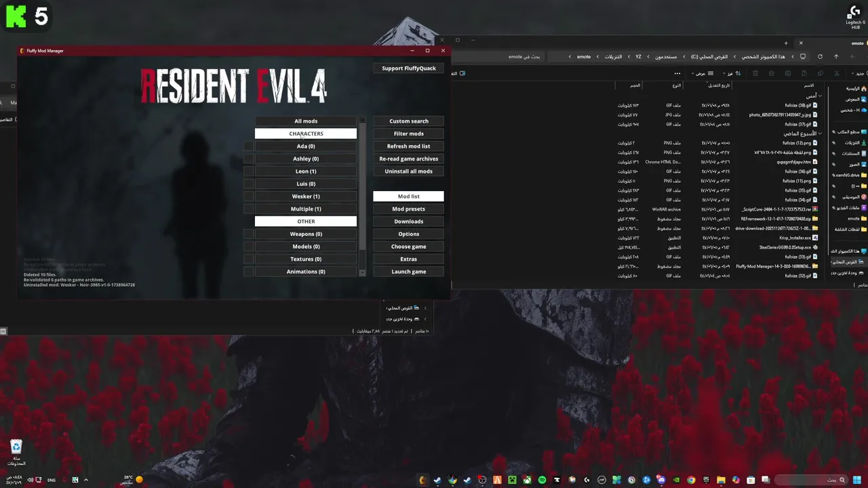Image resolution: width=868 pixels, height=488 pixels.
Task: Click Copy icon in Explorer toolbar
Action: click(x=821, y=73)
